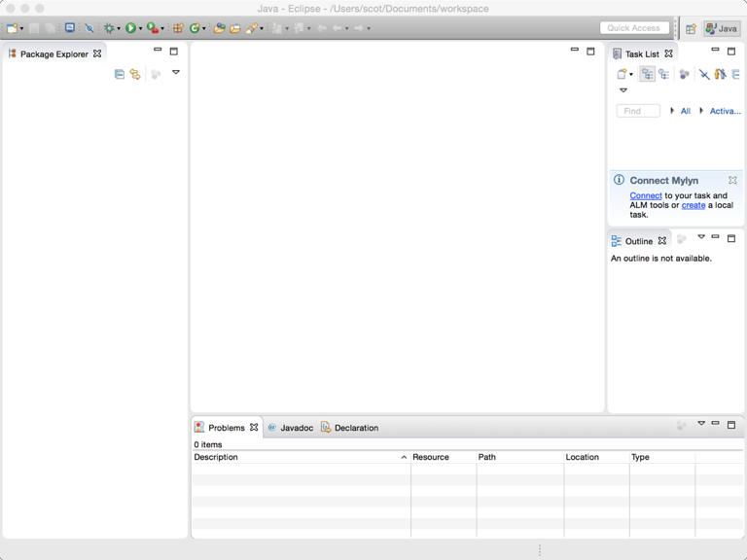Click the Quick Access search field
The width and height of the screenshot is (747, 560).
[634, 28]
